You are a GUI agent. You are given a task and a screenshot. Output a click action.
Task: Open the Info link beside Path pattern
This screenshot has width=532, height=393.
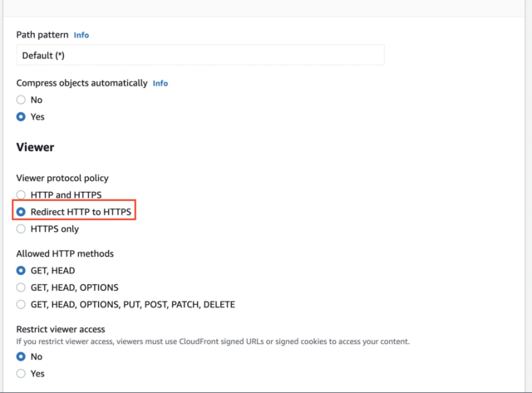click(x=81, y=35)
